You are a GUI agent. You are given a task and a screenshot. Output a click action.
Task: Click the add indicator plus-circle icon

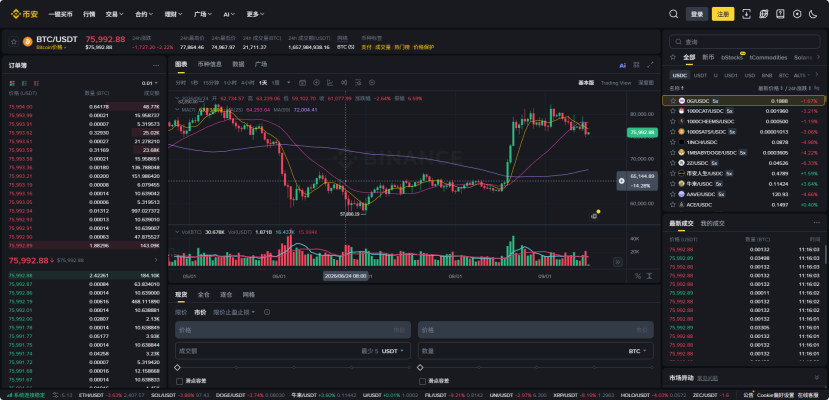tap(317, 82)
